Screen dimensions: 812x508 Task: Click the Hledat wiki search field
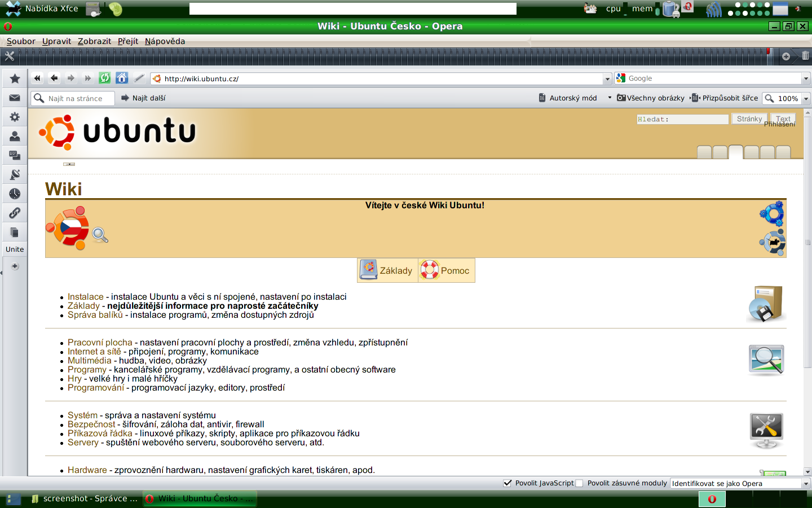[682, 119]
